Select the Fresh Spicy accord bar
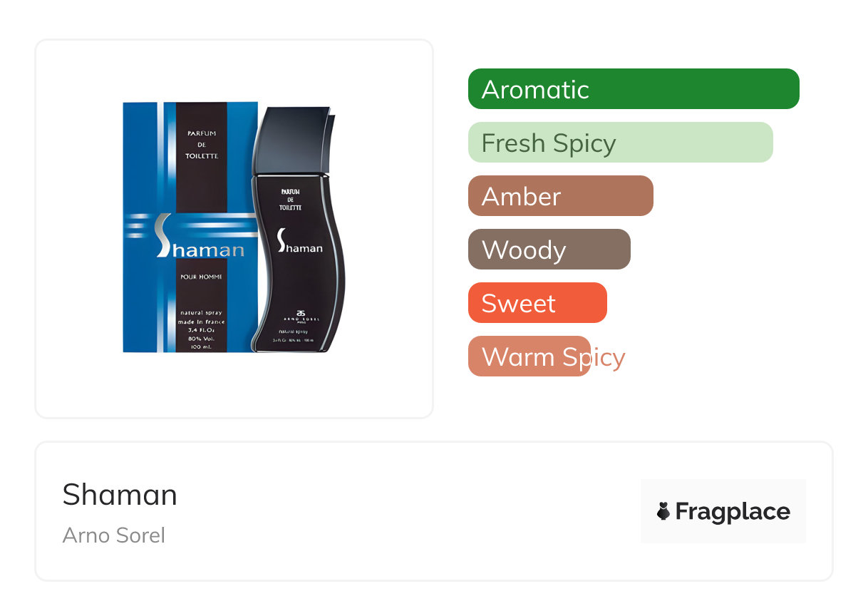 coord(620,143)
